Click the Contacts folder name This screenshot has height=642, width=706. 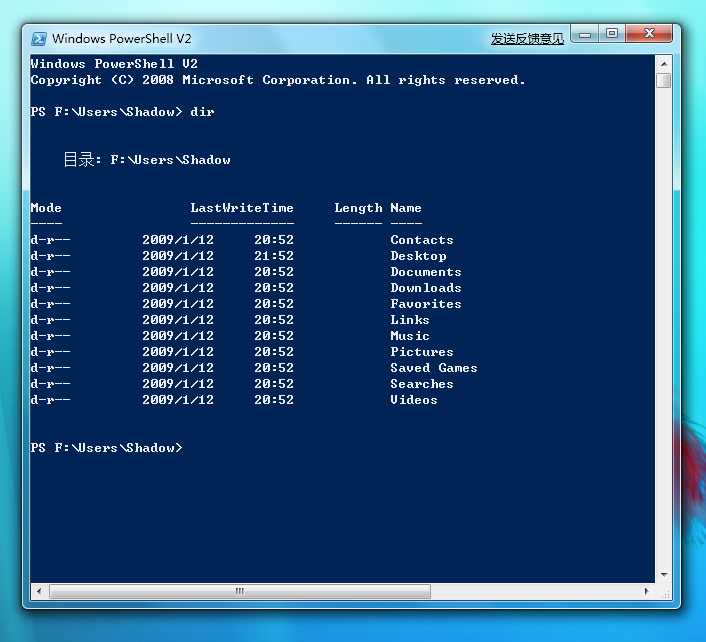coord(421,240)
